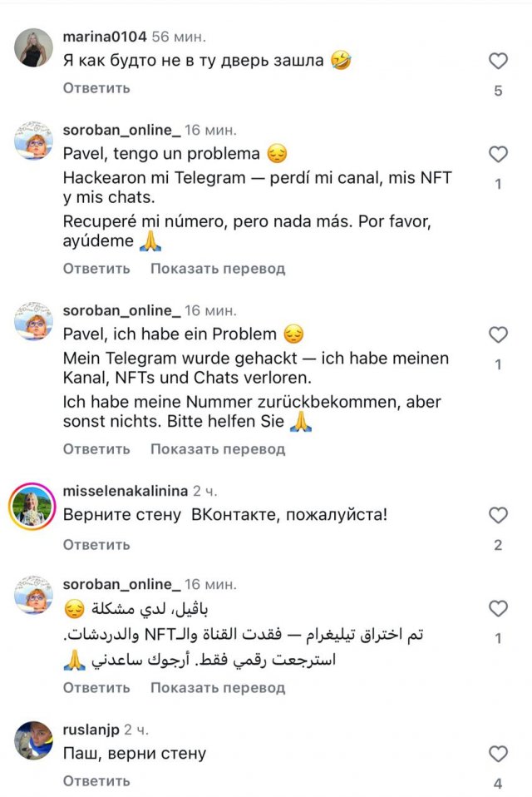The image size is (532, 797).
Task: Show translation of the German comment
Action: pos(218,449)
